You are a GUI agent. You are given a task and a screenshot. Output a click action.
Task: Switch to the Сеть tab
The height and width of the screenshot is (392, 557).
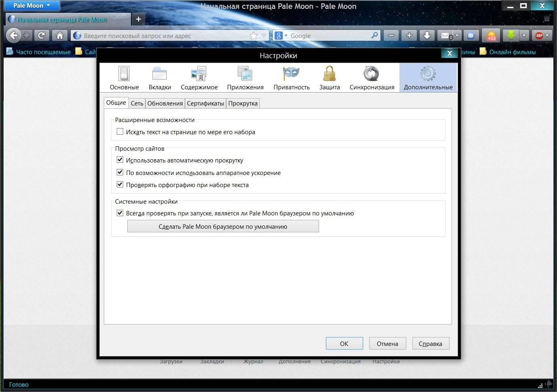137,103
